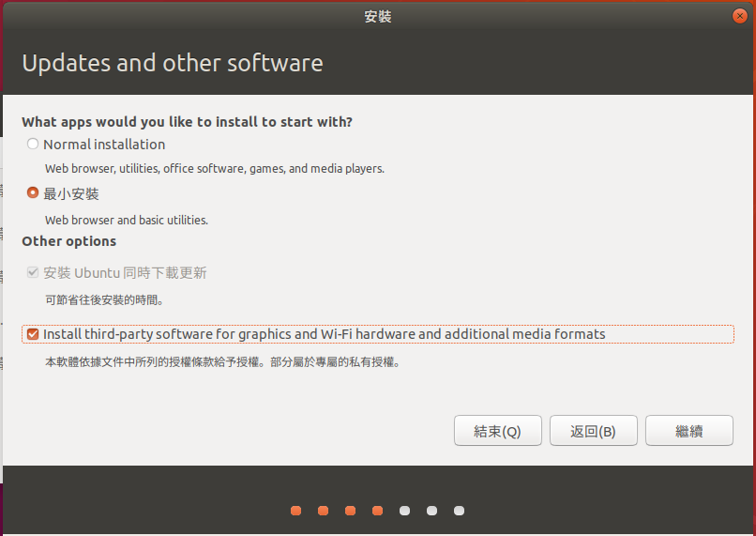Click the 最小安裝 label text
This screenshot has width=756, height=536.
[x=71, y=194]
